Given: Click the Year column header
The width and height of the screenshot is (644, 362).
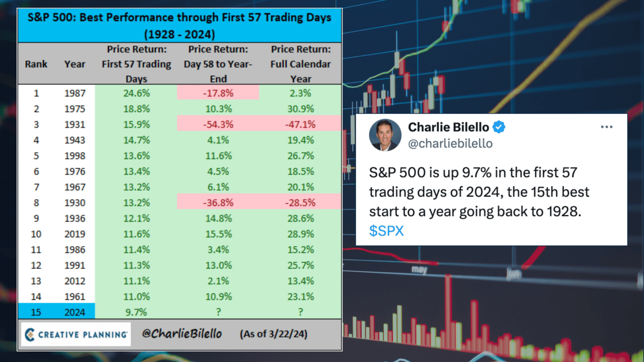Looking at the screenshot, I should [x=75, y=64].
